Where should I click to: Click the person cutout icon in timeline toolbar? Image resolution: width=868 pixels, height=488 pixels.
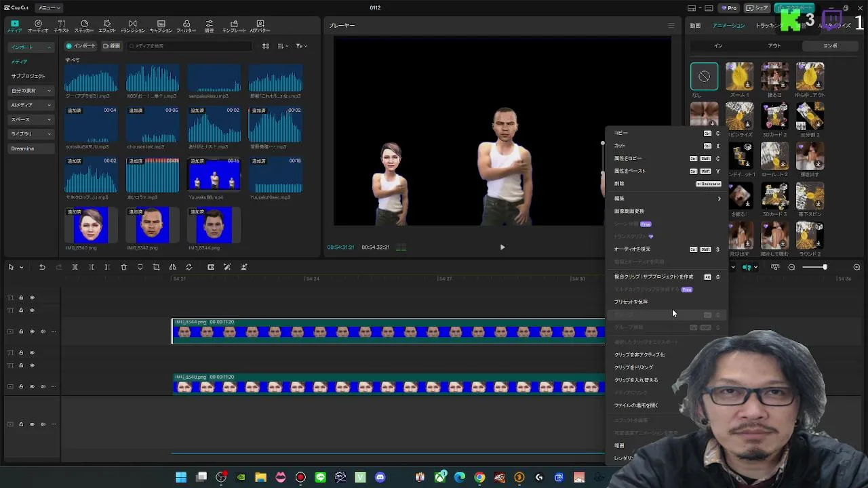243,267
